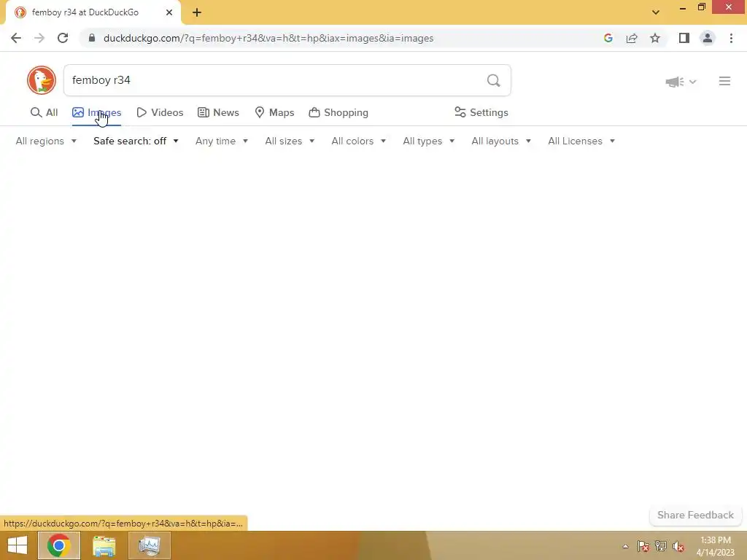Open the Settings dropdown
The height and width of the screenshot is (560, 747).
point(481,113)
